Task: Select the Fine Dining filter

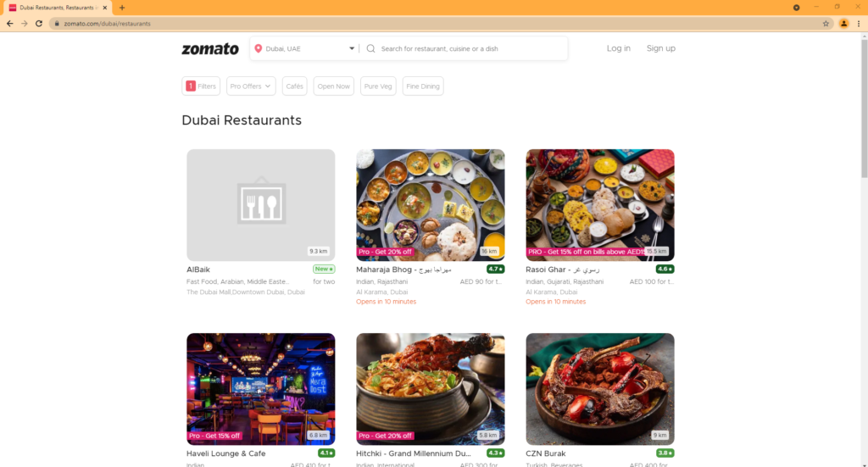Action: pyautogui.click(x=423, y=86)
